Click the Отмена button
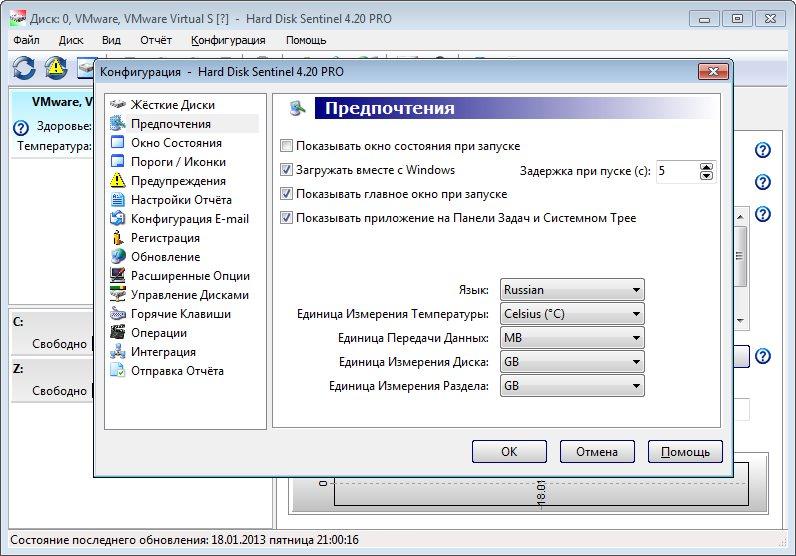This screenshot has width=796, height=556. 597,451
